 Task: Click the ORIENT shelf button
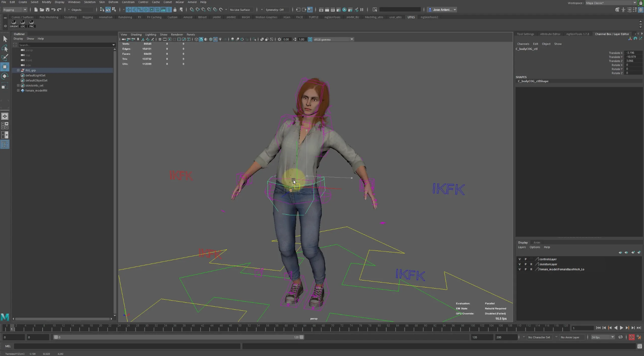click(x=14, y=24)
